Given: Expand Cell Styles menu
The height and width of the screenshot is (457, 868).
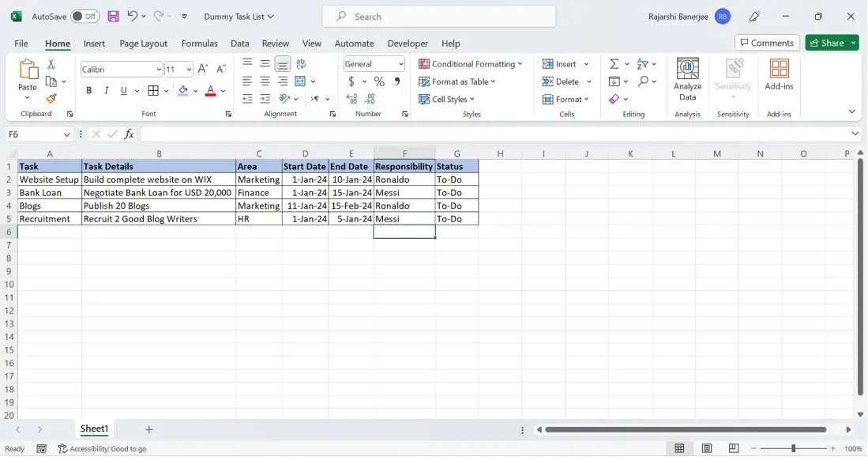Looking at the screenshot, I should [446, 99].
